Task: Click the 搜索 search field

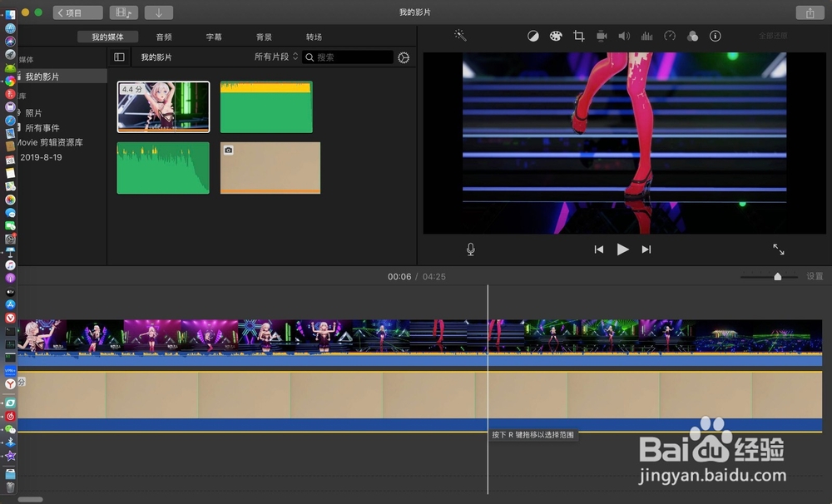Action: click(x=348, y=57)
